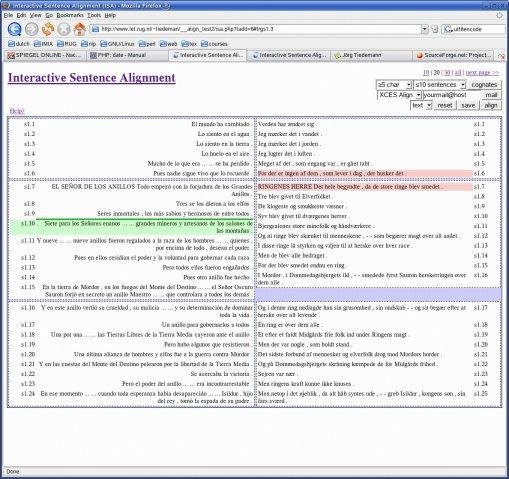The width and height of the screenshot is (509, 479).
Task: Click Spanish sentence 'Pero hubo algunos que resistieron'
Action: tap(208, 344)
